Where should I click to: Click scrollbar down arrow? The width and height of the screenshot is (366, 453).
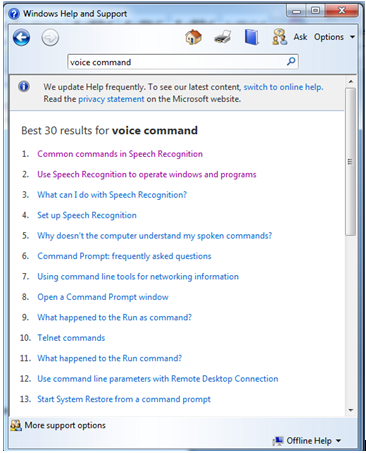[350, 410]
